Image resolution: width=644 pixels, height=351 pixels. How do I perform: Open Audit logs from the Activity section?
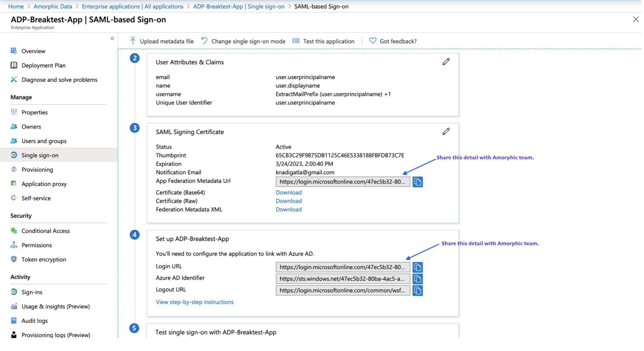(x=34, y=320)
